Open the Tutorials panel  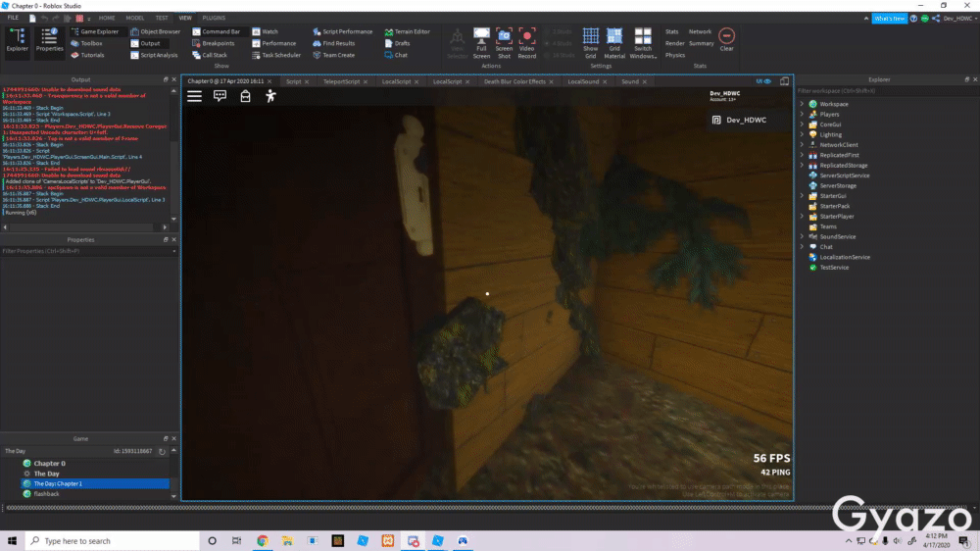point(87,55)
